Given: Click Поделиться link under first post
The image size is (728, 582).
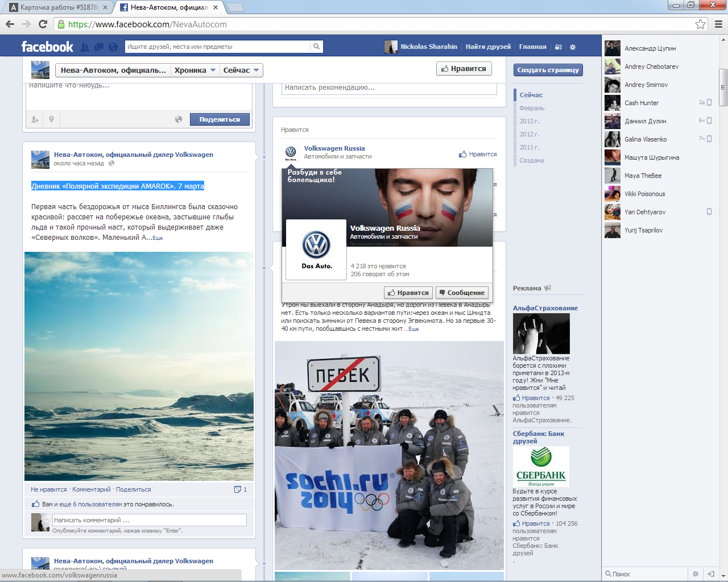Looking at the screenshot, I should (x=134, y=489).
